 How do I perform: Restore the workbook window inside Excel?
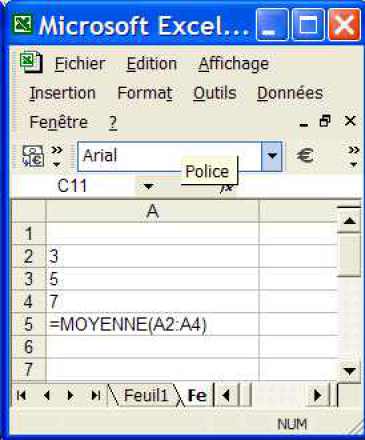325,121
